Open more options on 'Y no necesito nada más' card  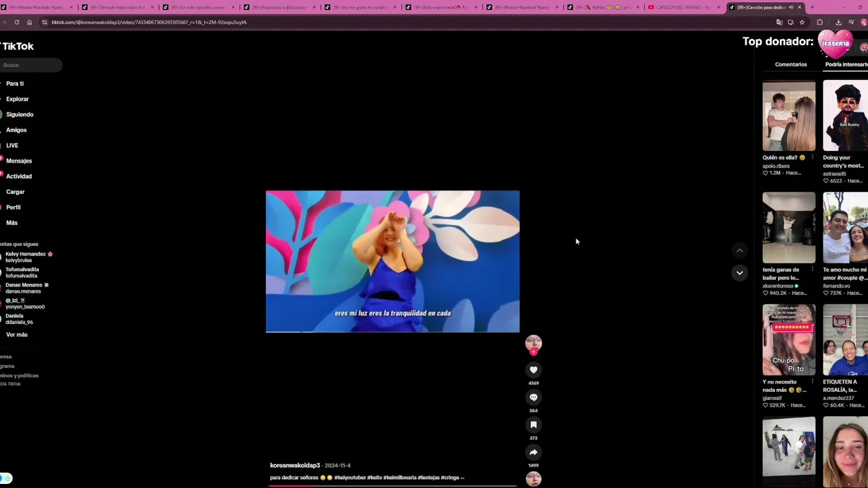pyautogui.click(x=812, y=382)
